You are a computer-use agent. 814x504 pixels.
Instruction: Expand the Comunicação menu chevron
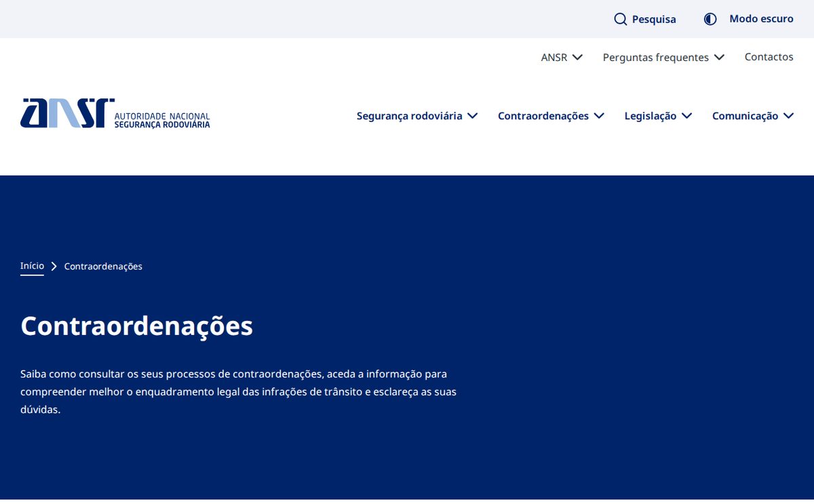[788, 115]
